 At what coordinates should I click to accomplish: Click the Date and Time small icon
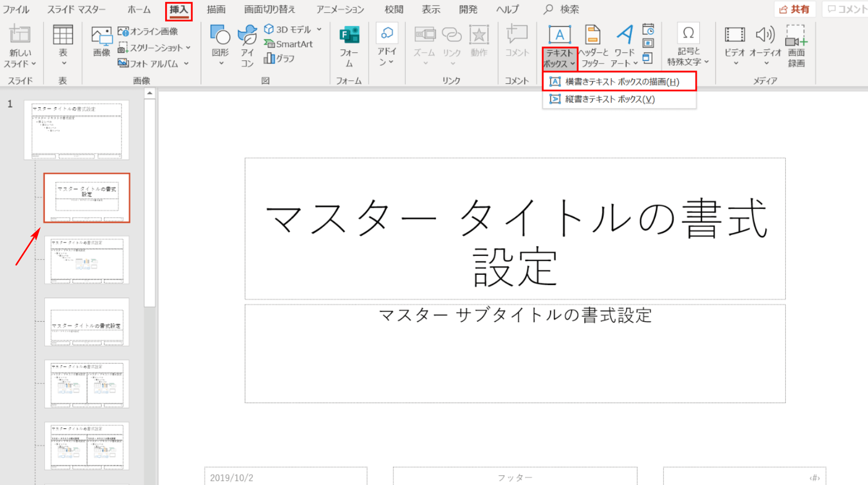[648, 29]
